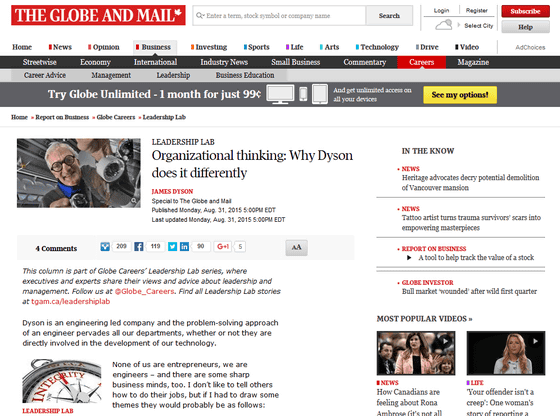The width and height of the screenshot is (560, 416).
Task: Click the Help button
Action: point(525,27)
